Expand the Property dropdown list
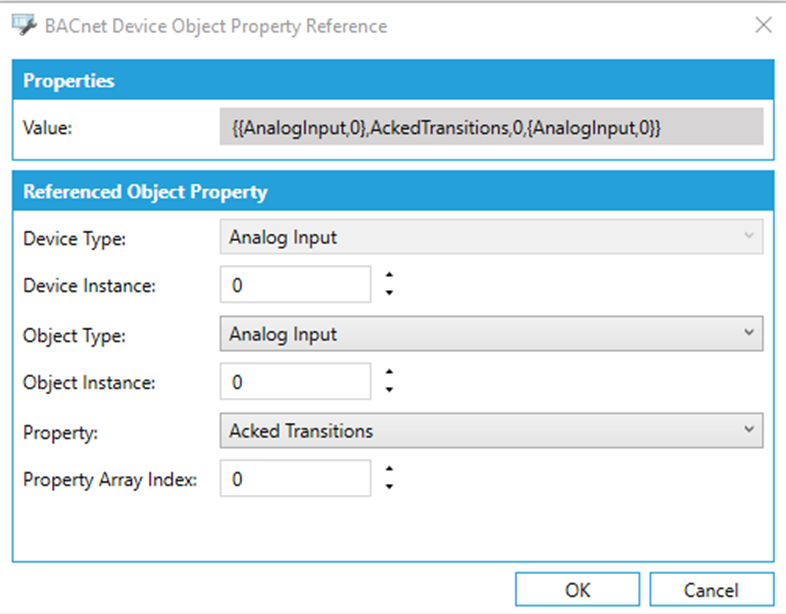This screenshot has width=786, height=614. [x=490, y=431]
